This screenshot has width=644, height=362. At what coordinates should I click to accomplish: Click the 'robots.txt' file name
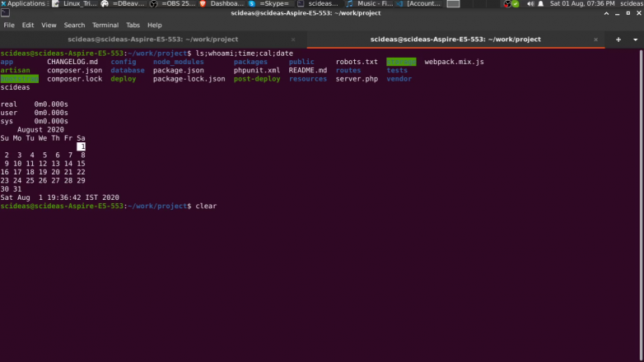tap(357, 62)
